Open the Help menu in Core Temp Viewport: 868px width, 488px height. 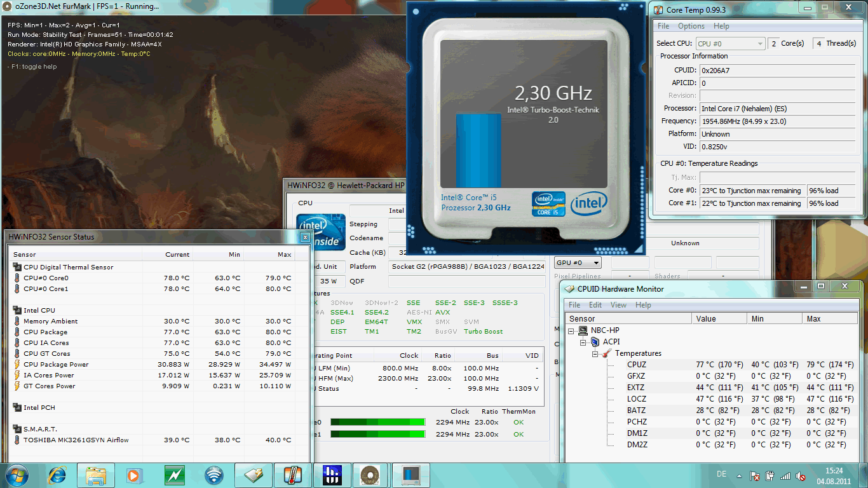pyautogui.click(x=721, y=26)
